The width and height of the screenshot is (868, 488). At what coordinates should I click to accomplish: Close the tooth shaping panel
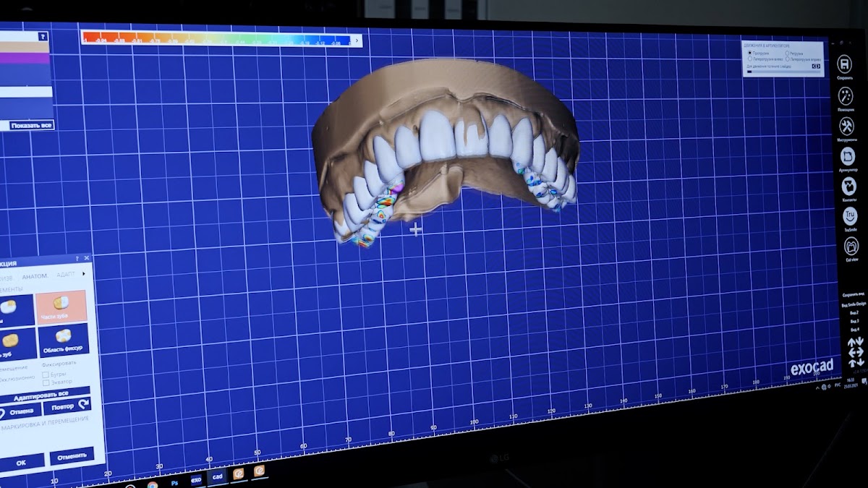click(x=86, y=257)
